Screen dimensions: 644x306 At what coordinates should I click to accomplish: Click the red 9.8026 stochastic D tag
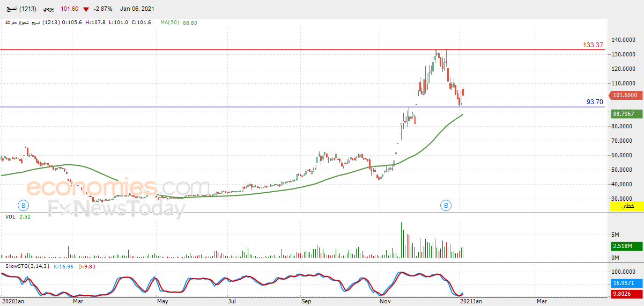click(626, 293)
